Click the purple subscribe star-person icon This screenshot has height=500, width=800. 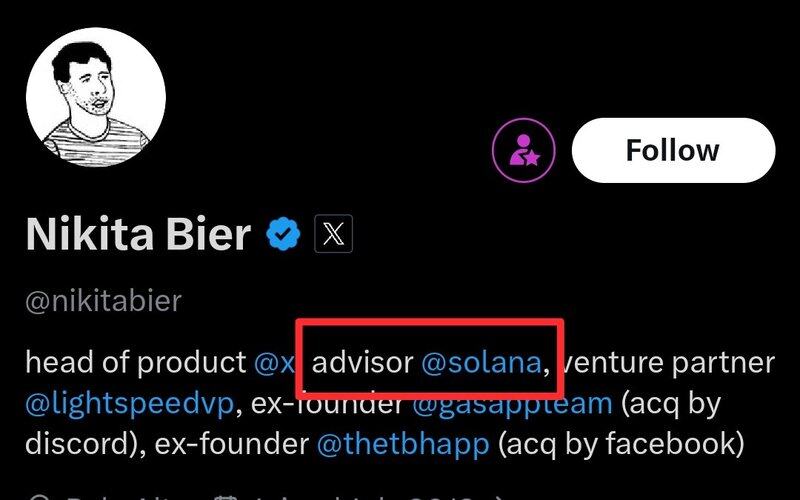point(525,150)
